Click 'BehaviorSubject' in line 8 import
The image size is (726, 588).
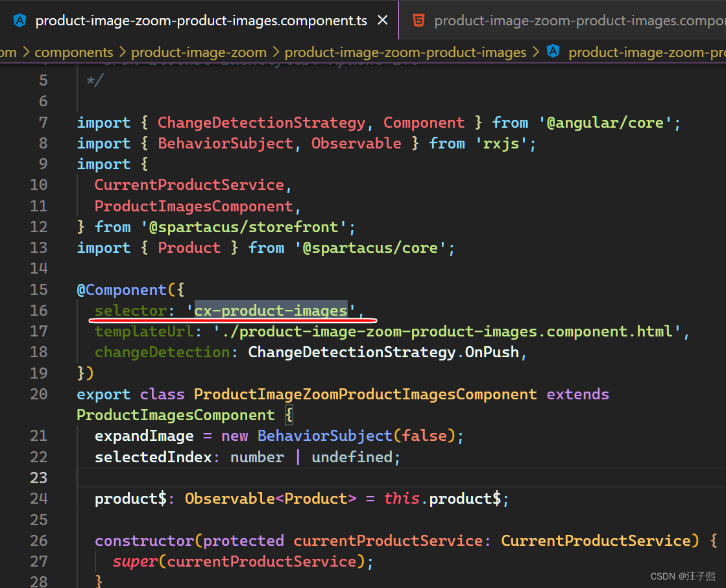(x=226, y=143)
